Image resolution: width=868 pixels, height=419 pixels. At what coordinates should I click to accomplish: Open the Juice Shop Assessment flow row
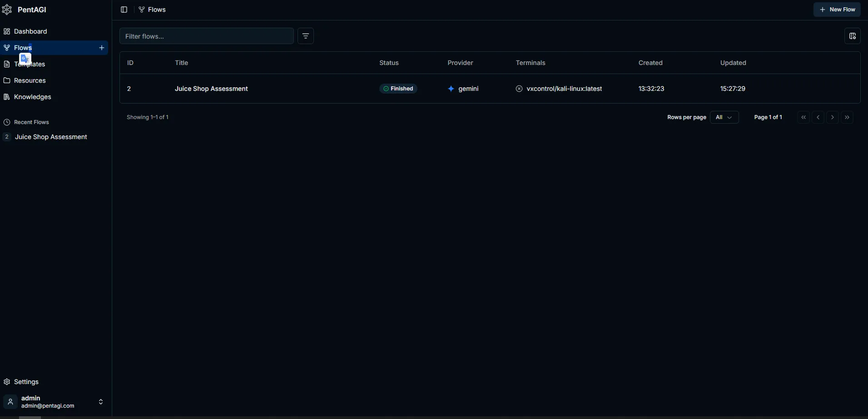[x=490, y=89]
